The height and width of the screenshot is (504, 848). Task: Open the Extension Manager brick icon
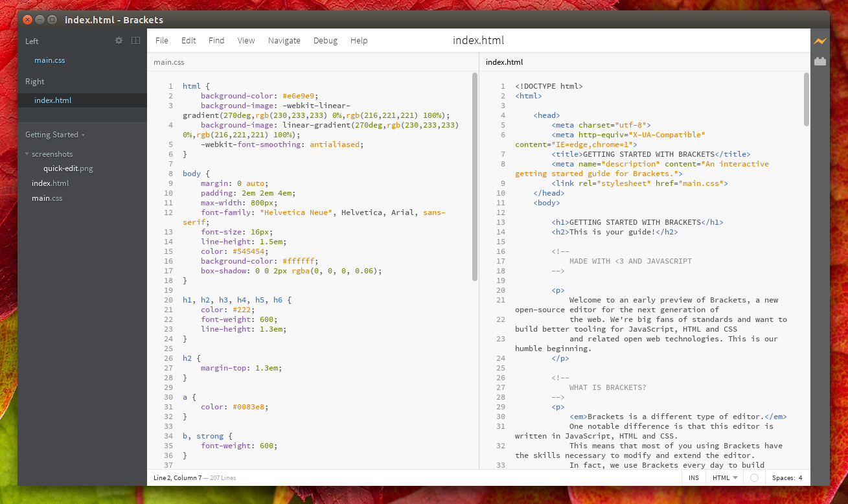tap(820, 61)
